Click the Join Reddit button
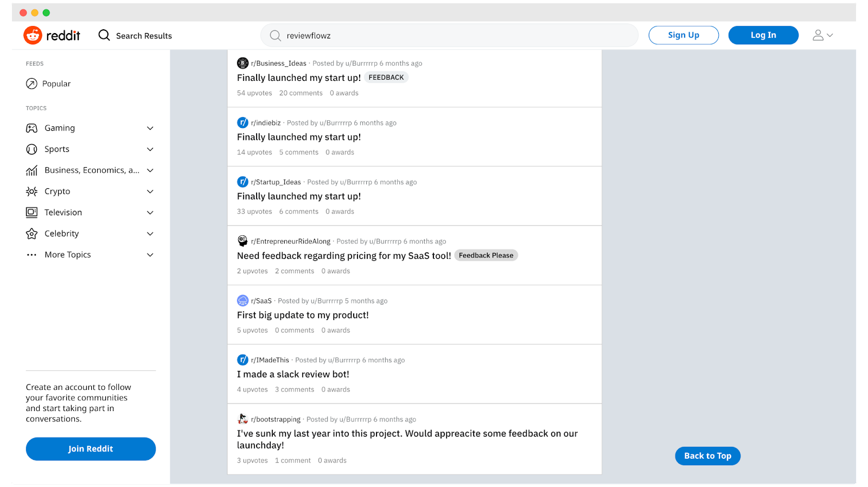Image resolution: width=868 pixels, height=487 pixels. point(91,449)
